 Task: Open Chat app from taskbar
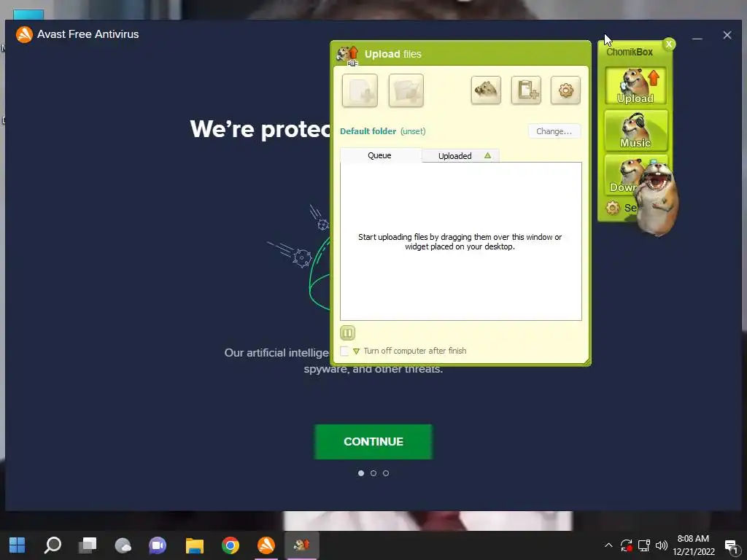(158, 545)
